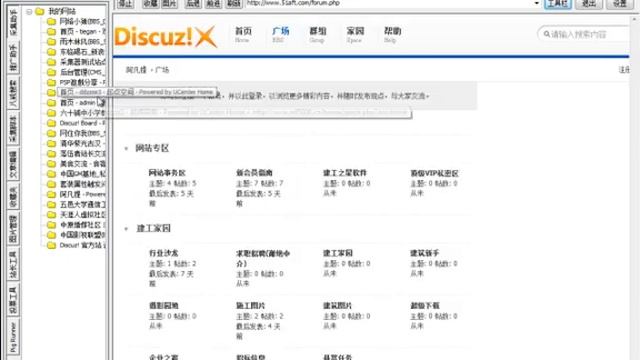Image resolution: width=640 pixels, height=360 pixels.
Task: Open the 建筑图片 forum link
Action: point(338,305)
